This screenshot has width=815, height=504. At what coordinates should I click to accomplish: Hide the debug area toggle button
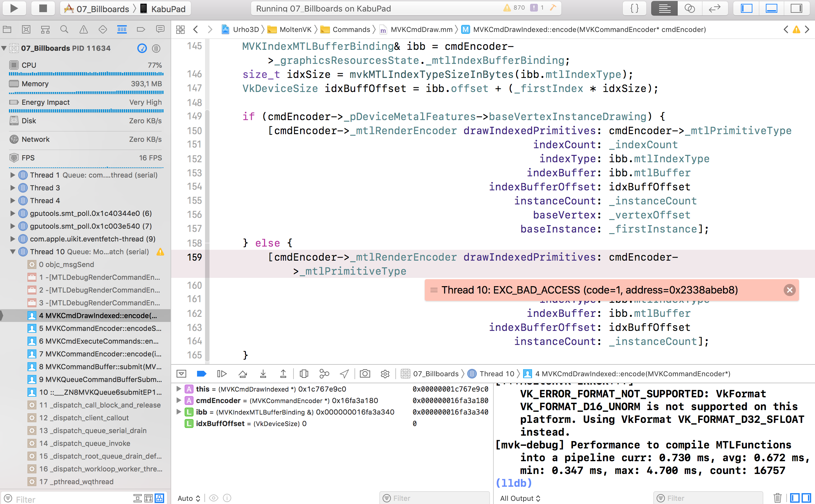coord(181,374)
